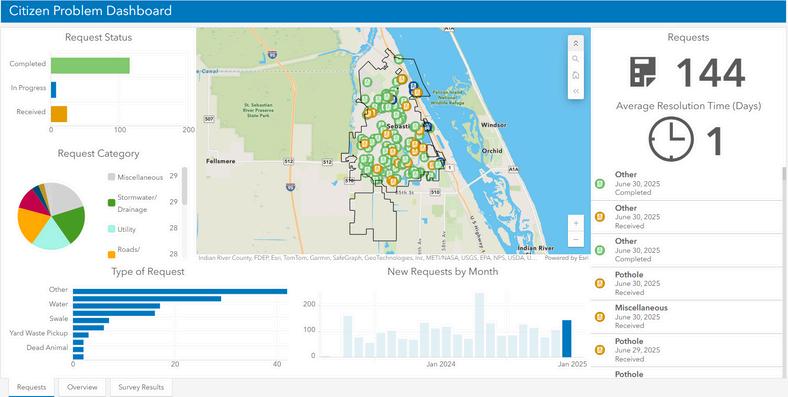Click the 'Utility' legend label
The height and width of the screenshot is (397, 788).
coord(127,229)
